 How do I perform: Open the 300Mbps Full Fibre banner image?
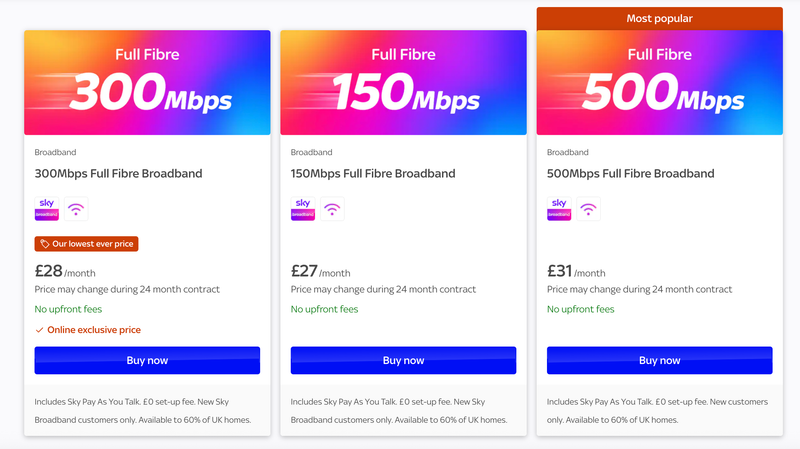click(147, 82)
